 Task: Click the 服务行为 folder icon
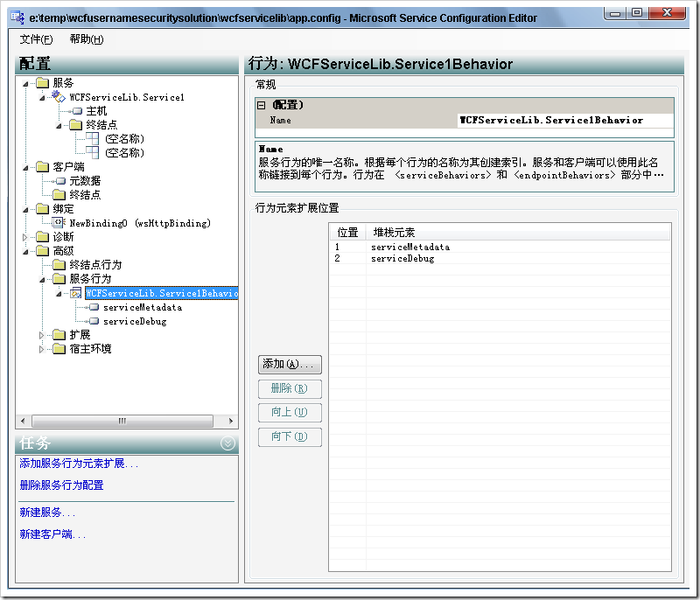[59, 279]
